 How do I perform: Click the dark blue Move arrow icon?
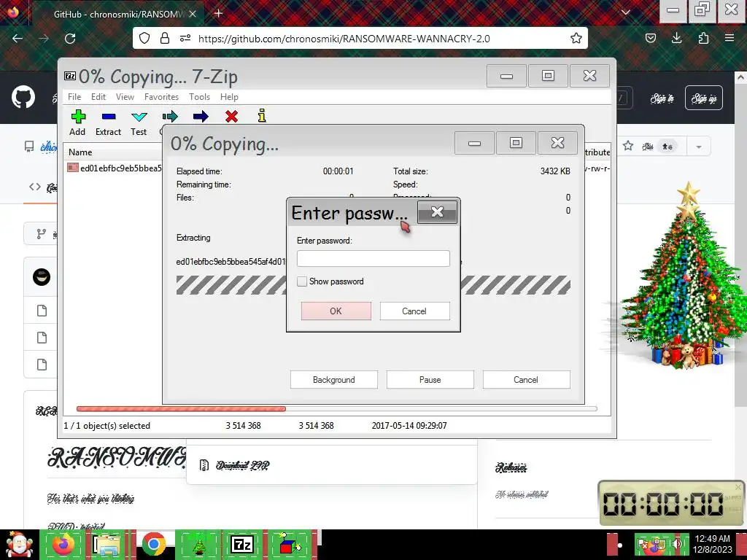tap(201, 116)
